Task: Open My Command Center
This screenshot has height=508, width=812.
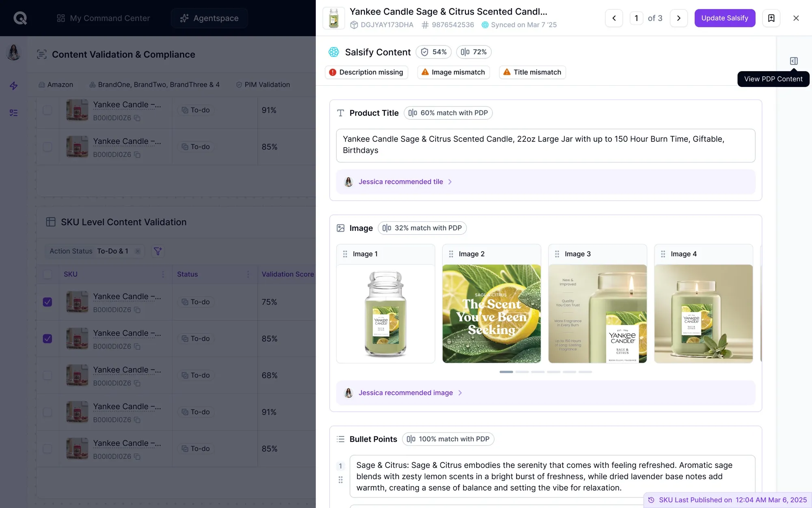Action: click(x=103, y=18)
